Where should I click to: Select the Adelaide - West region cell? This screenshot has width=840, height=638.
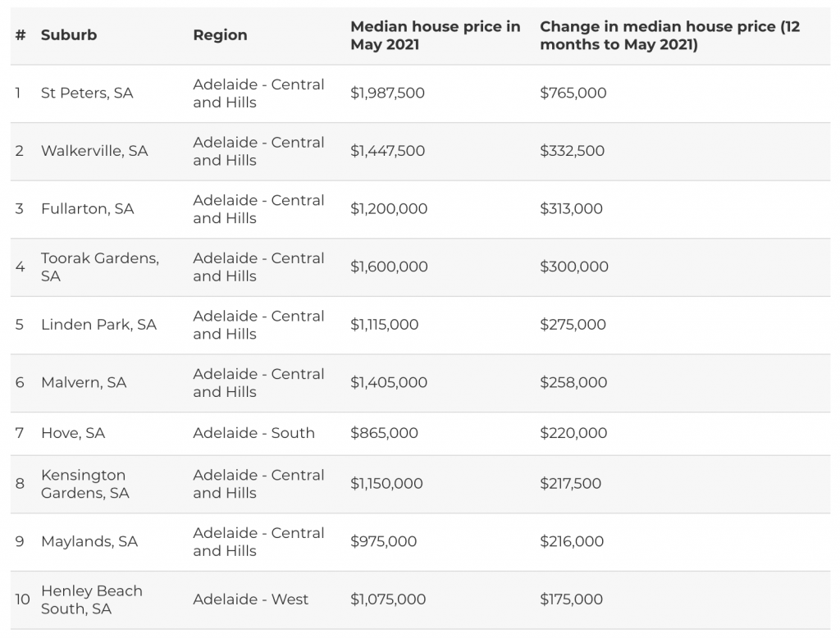251,599
